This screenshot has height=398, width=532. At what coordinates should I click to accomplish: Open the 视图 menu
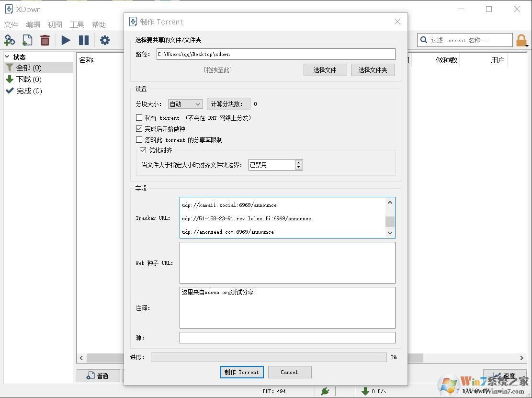55,24
